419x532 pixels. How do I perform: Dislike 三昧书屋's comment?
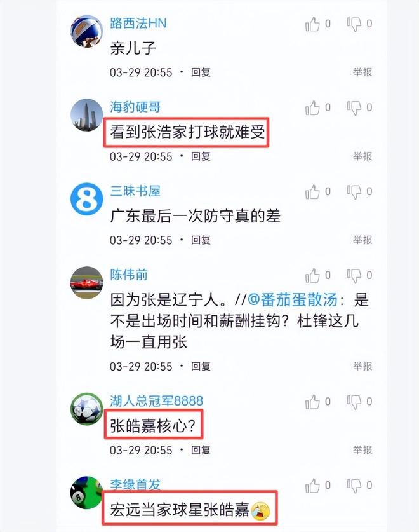click(354, 192)
